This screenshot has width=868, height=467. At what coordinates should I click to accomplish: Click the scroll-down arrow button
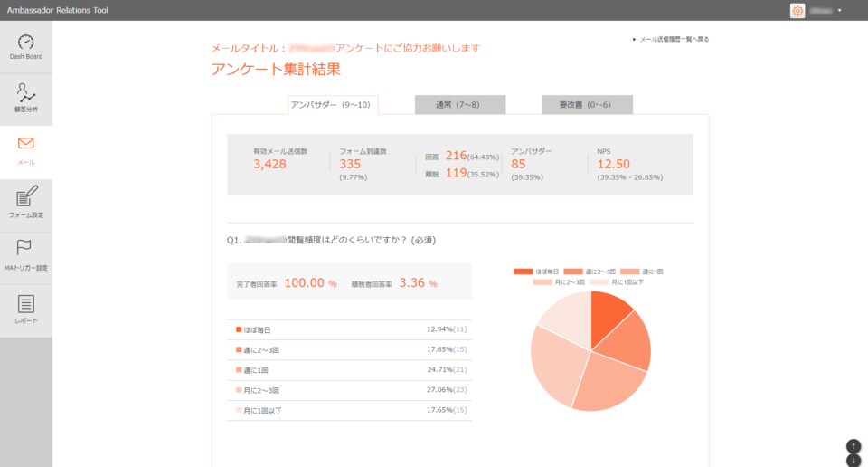click(x=853, y=461)
